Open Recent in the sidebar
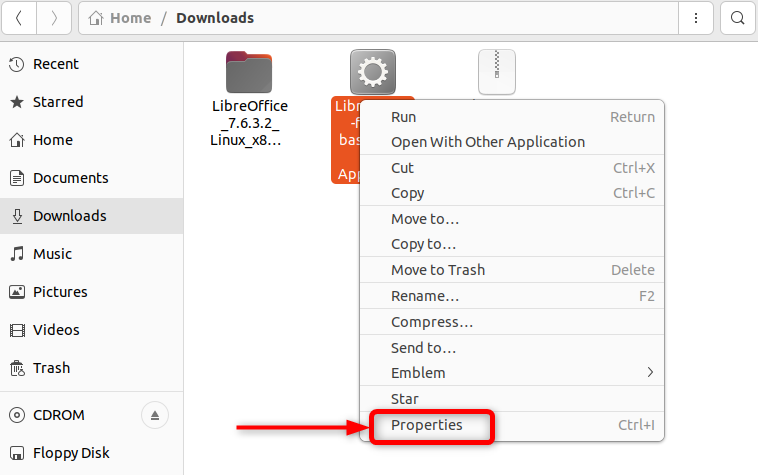 pos(55,64)
